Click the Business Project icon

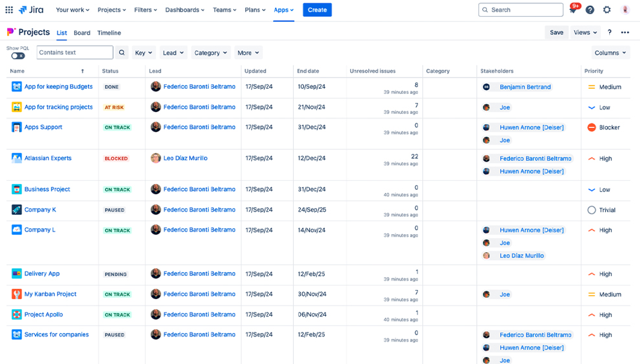coord(17,189)
